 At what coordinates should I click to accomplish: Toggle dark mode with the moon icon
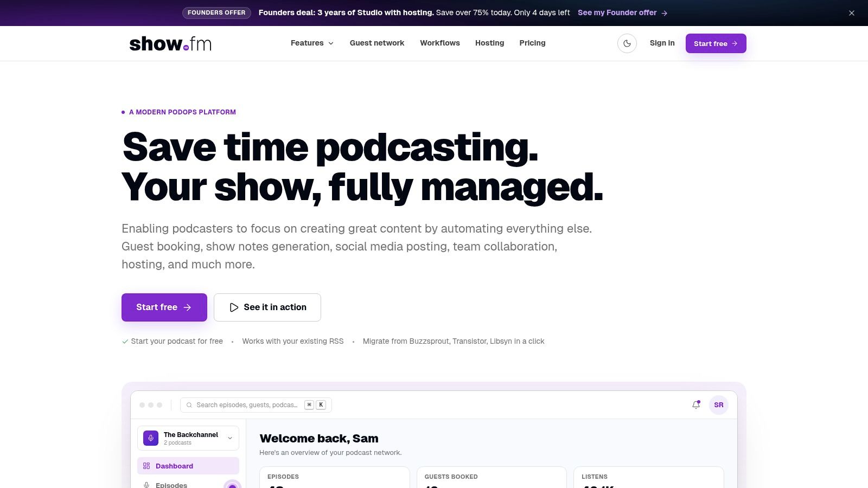(627, 43)
